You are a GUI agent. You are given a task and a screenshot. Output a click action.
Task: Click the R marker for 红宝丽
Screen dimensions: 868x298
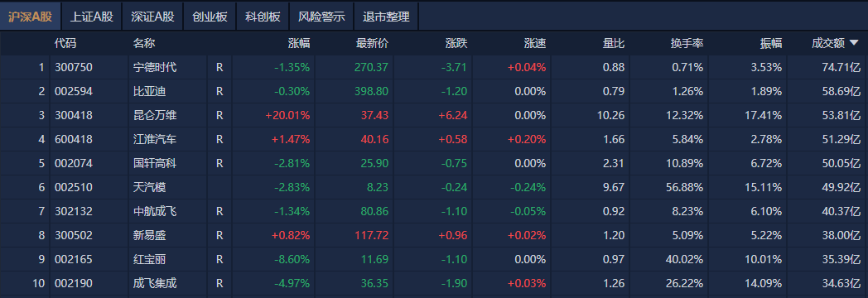[219, 259]
